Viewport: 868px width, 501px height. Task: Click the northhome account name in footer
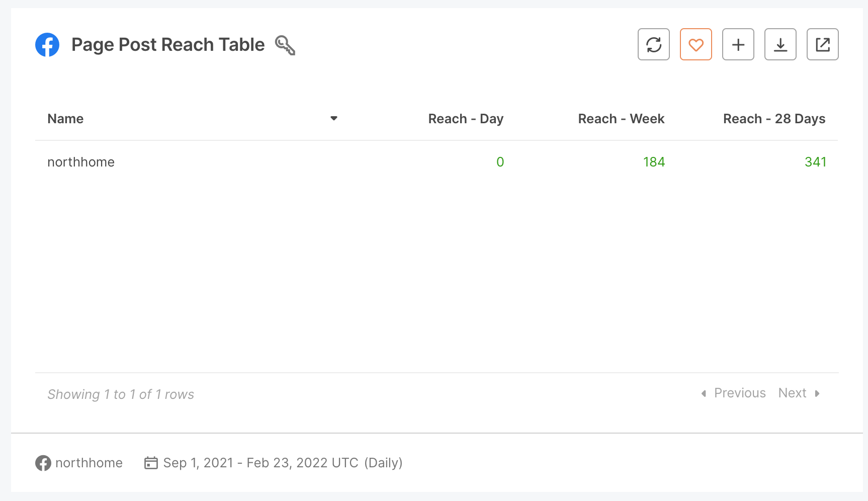click(x=90, y=463)
